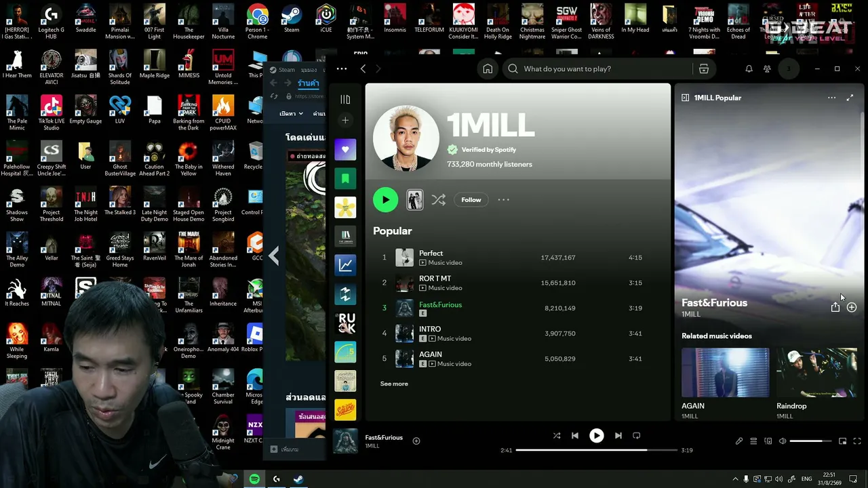This screenshot has width=868, height=488.
Task: Open 1MILL artist link under Fast&Furious title
Action: (691, 314)
